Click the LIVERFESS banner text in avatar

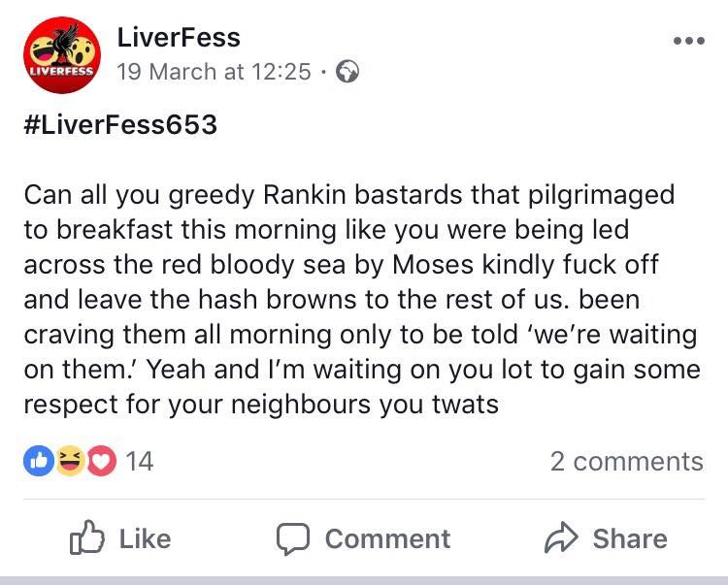pos(61,72)
